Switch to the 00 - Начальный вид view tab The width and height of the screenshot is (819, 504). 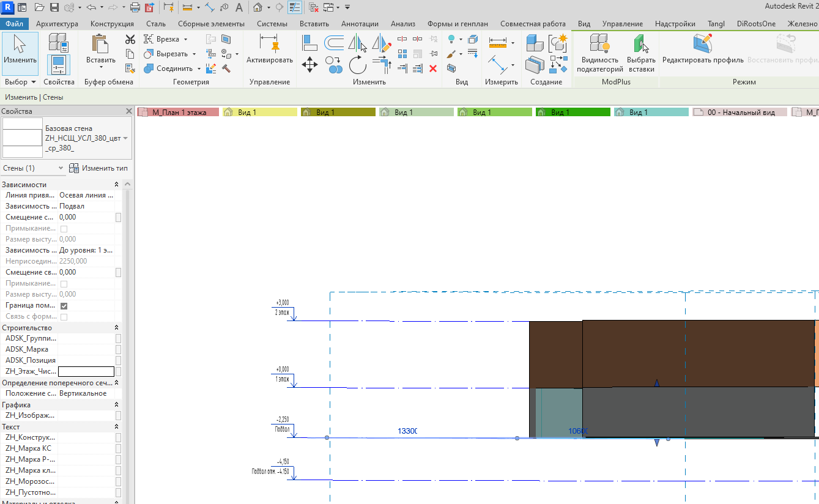pos(741,113)
